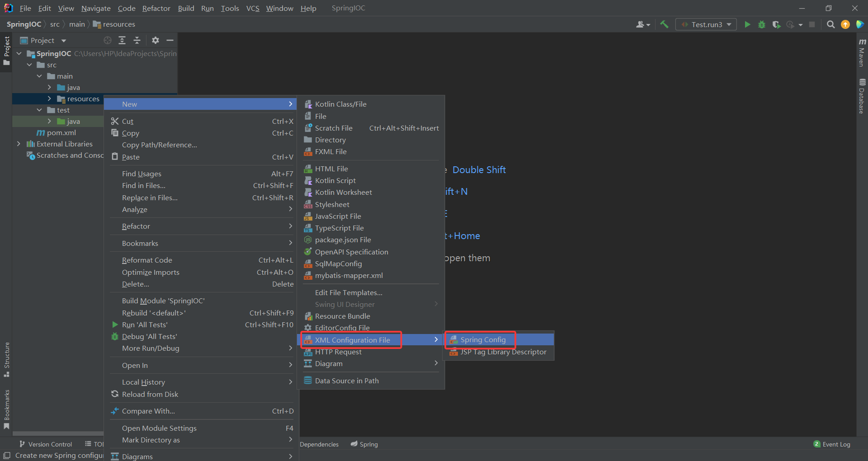Choose Reload from Disk

201,394
